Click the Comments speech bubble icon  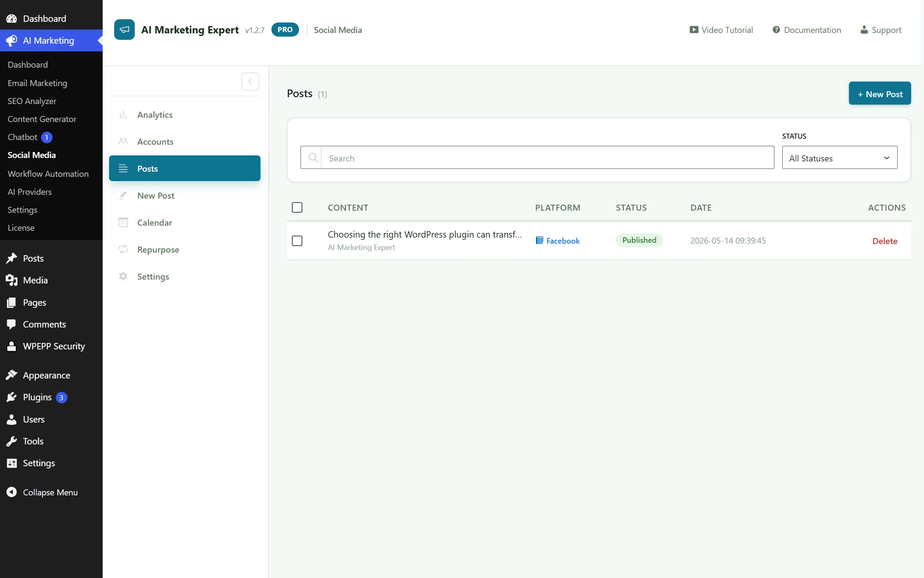(x=12, y=324)
